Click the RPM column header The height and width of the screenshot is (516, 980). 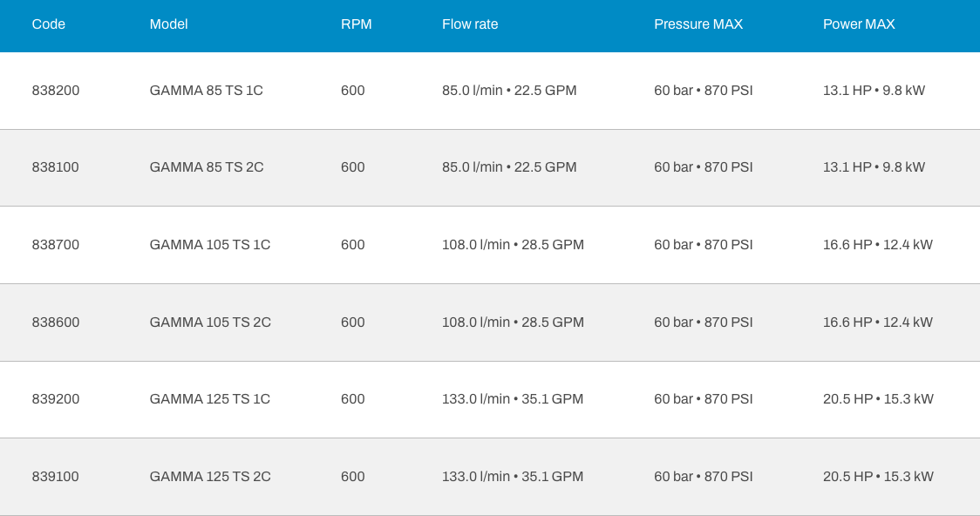point(357,24)
